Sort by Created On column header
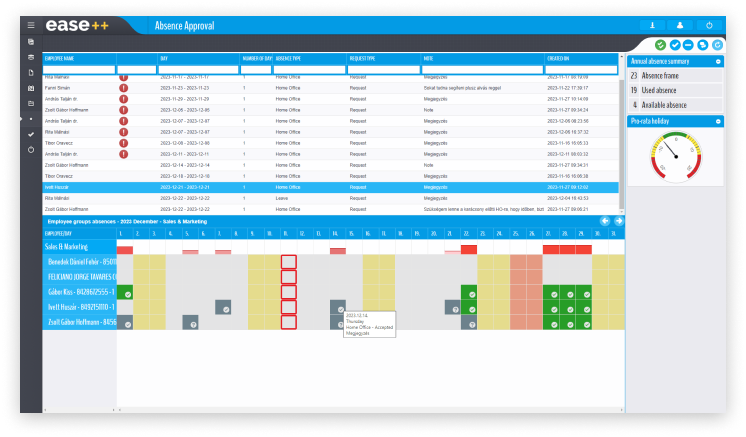746x437 pixels. (x=581, y=58)
